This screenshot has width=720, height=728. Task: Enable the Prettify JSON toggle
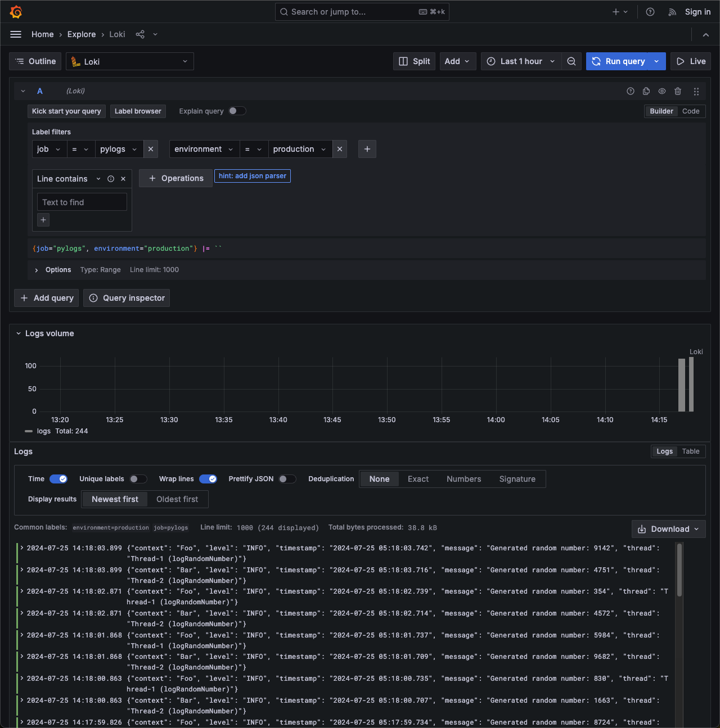coord(287,478)
